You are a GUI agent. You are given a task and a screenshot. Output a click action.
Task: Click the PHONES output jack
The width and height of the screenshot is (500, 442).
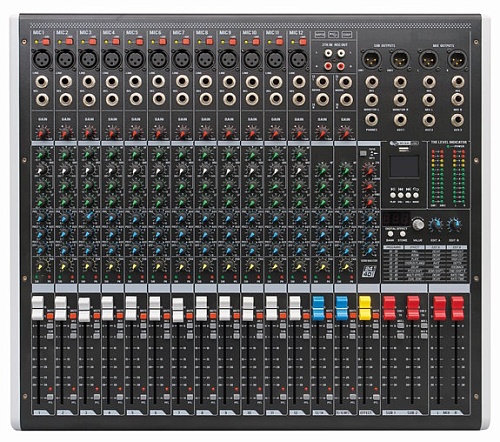[371, 120]
